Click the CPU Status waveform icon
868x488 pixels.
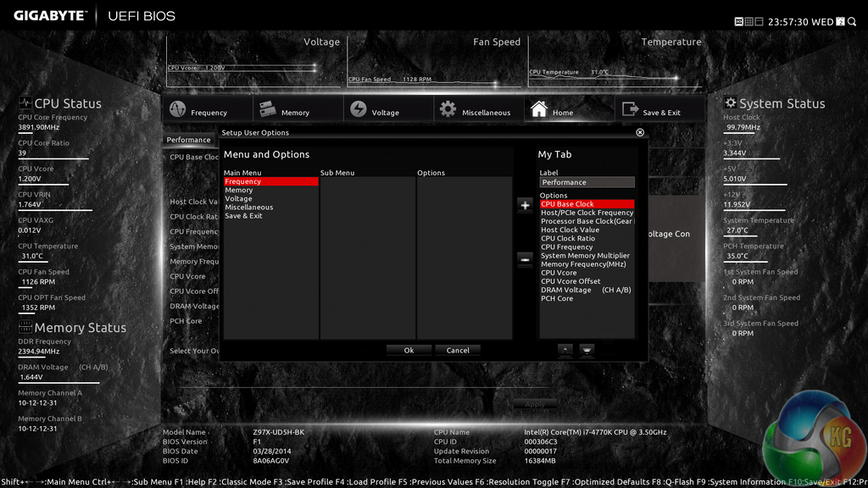coord(25,103)
